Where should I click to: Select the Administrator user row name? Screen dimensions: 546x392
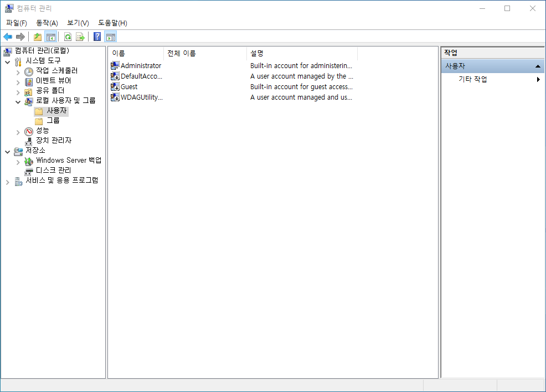pyautogui.click(x=141, y=65)
